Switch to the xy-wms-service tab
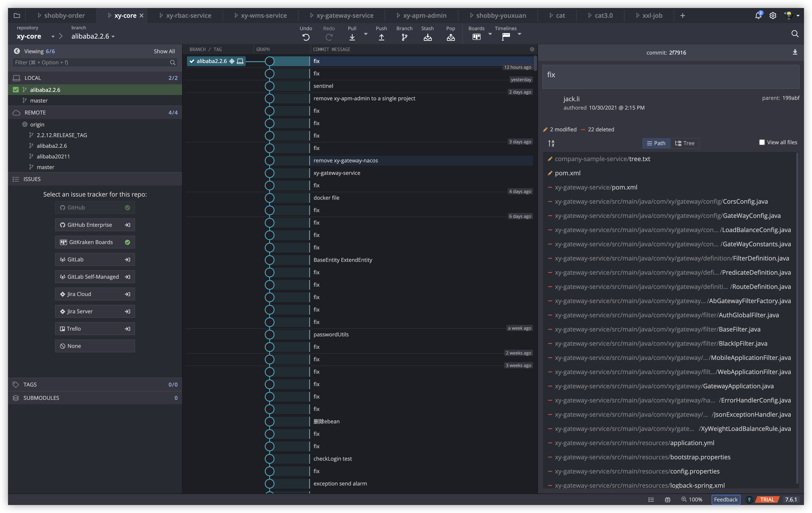The image size is (812, 513). [x=261, y=16]
